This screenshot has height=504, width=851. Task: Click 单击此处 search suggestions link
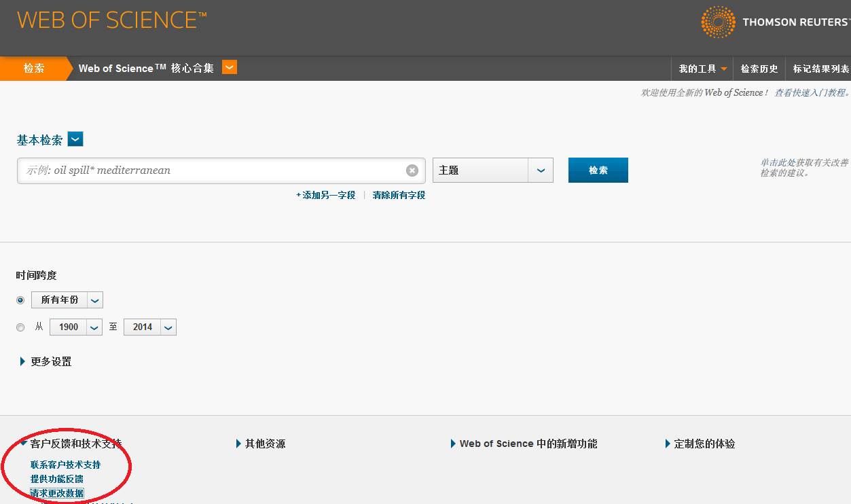click(x=778, y=162)
